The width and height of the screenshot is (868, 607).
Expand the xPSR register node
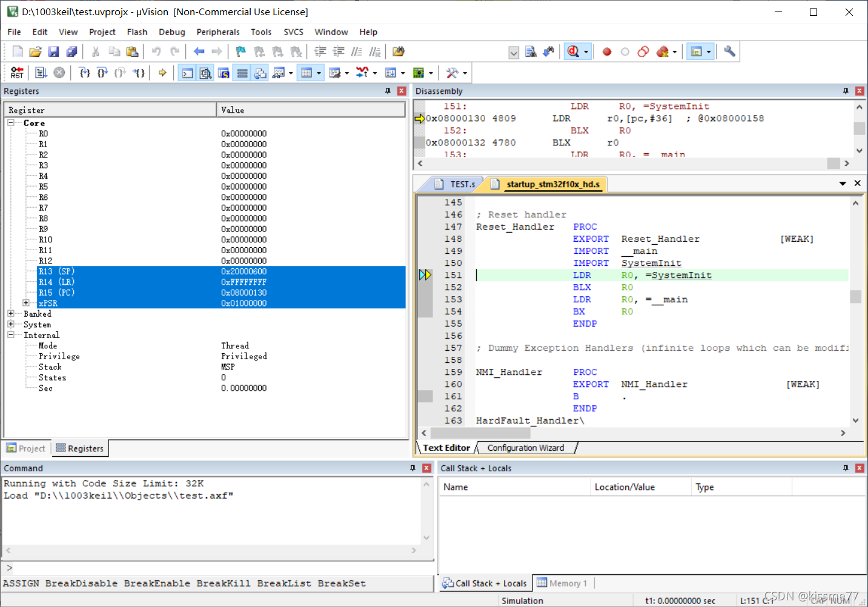(x=26, y=303)
